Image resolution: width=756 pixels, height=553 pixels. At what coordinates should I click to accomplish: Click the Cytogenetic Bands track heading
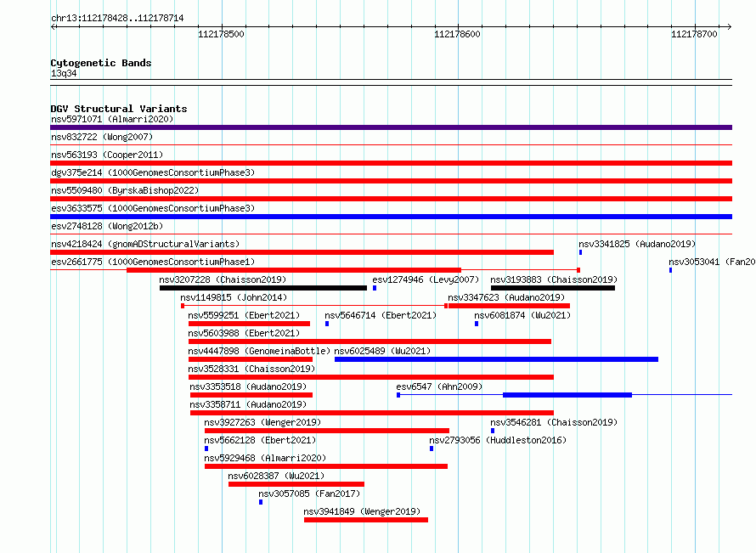point(101,63)
